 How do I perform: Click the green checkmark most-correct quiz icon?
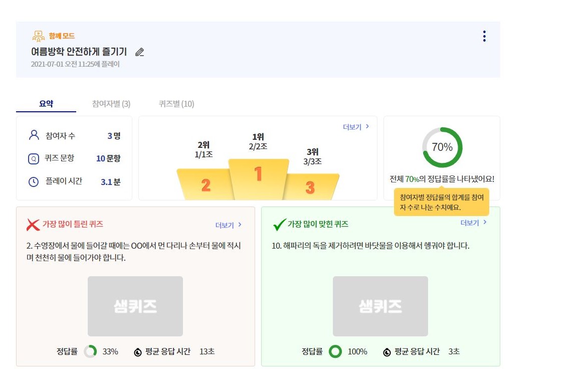pyautogui.click(x=279, y=224)
